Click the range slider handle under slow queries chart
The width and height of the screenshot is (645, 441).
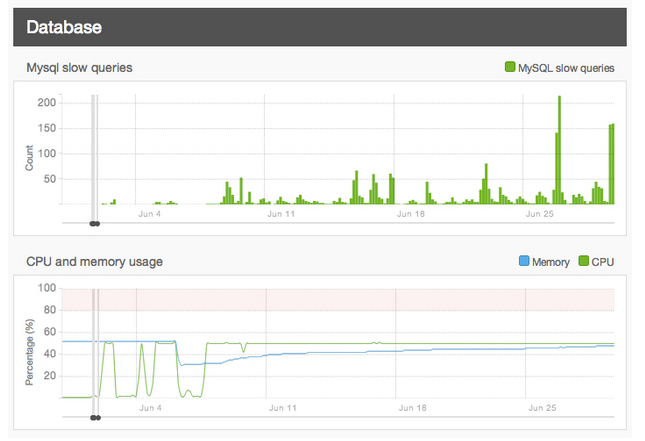pyautogui.click(x=95, y=224)
